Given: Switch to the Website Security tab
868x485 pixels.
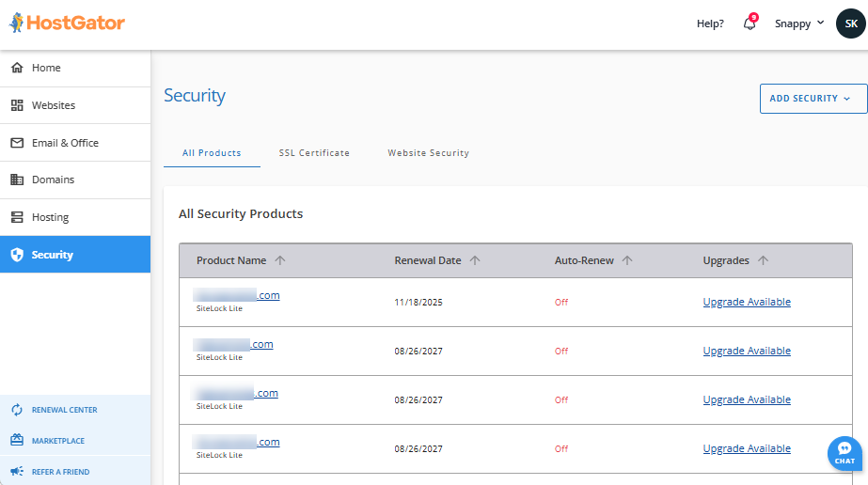Looking at the screenshot, I should tap(429, 153).
